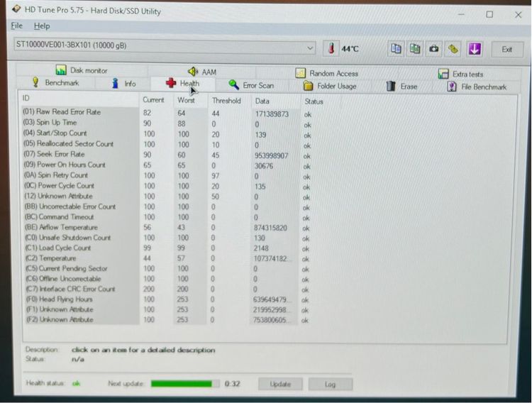The height and width of the screenshot is (403, 532).
Task: Select the Power Cycle Count attribute
Action: coord(59,185)
